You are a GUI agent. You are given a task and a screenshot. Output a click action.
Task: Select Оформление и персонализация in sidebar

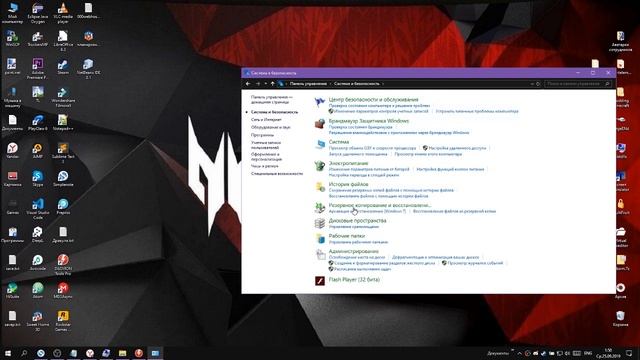pyautogui.click(x=267, y=157)
